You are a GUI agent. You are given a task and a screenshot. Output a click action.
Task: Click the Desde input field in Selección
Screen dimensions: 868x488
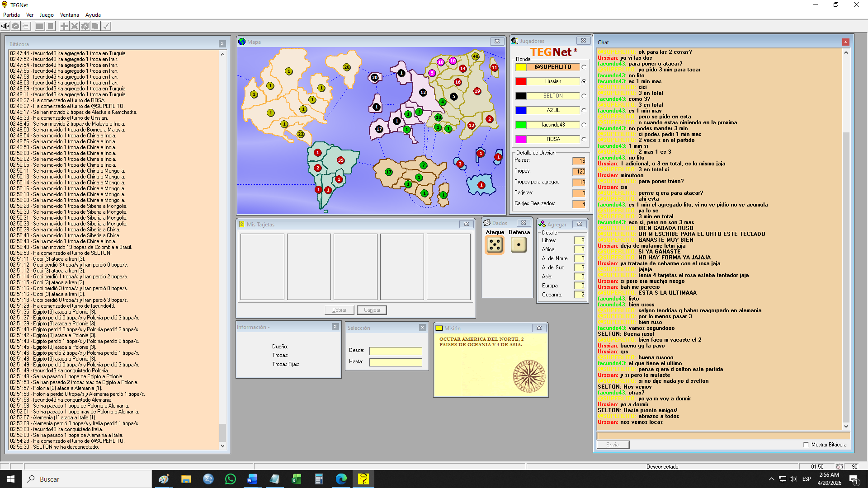click(x=395, y=351)
